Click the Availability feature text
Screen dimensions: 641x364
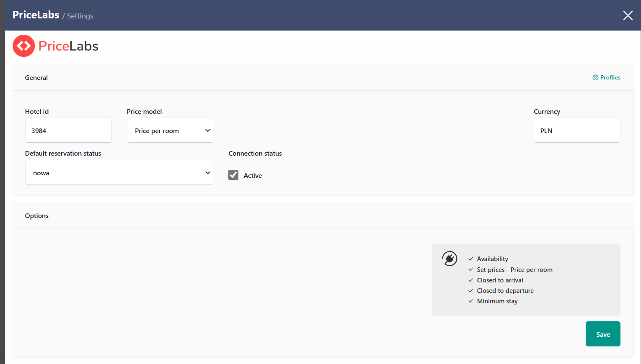pos(492,259)
